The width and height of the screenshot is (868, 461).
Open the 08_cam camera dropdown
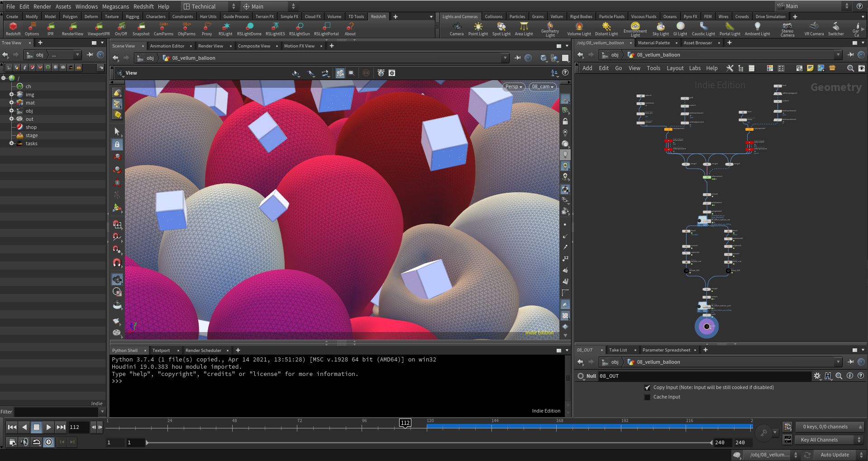pos(543,87)
